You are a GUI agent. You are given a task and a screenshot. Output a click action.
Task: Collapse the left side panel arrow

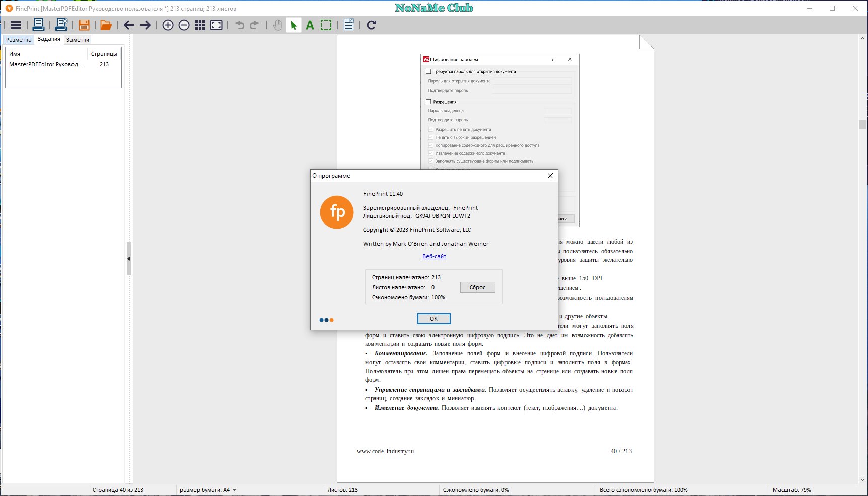coord(129,259)
